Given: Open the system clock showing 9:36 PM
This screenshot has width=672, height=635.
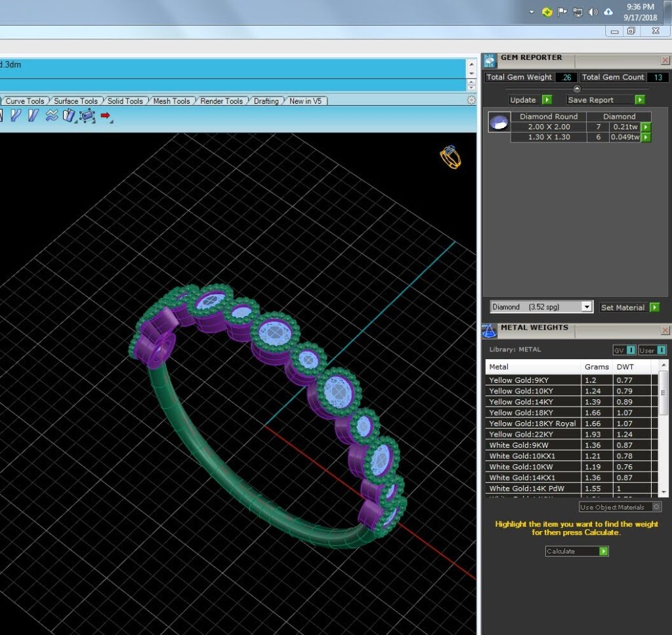Looking at the screenshot, I should tap(640, 12).
